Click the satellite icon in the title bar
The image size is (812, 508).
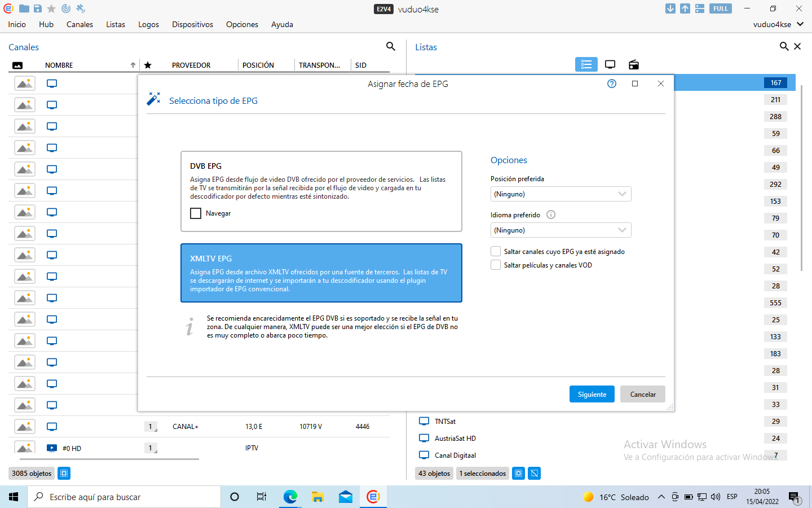81,8
